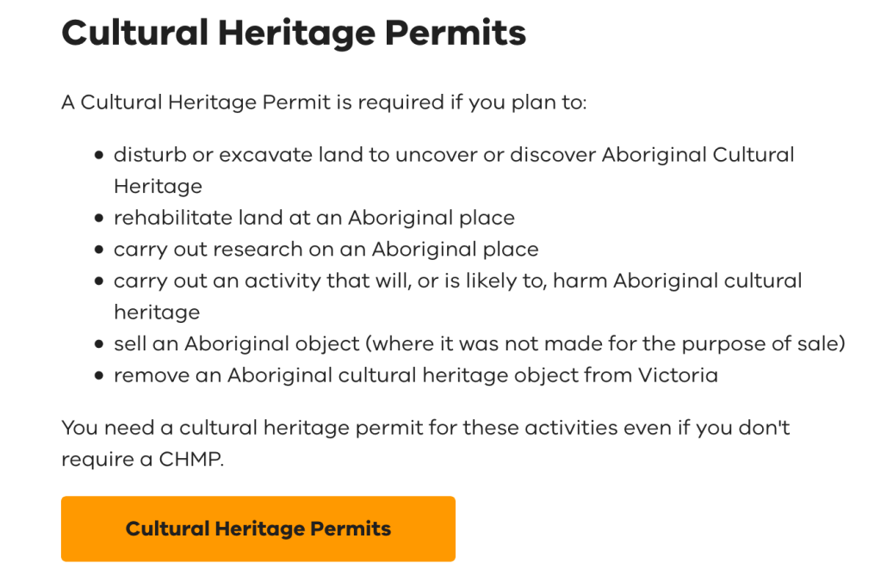
Task: Click the bullet dot before 'sell an Aboriginal object'
Action: coord(98,344)
